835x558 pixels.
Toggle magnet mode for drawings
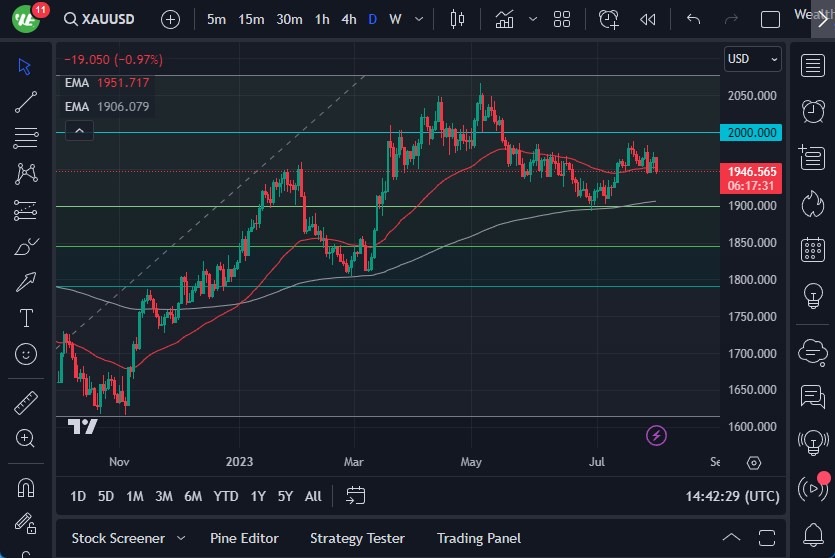tap(26, 488)
